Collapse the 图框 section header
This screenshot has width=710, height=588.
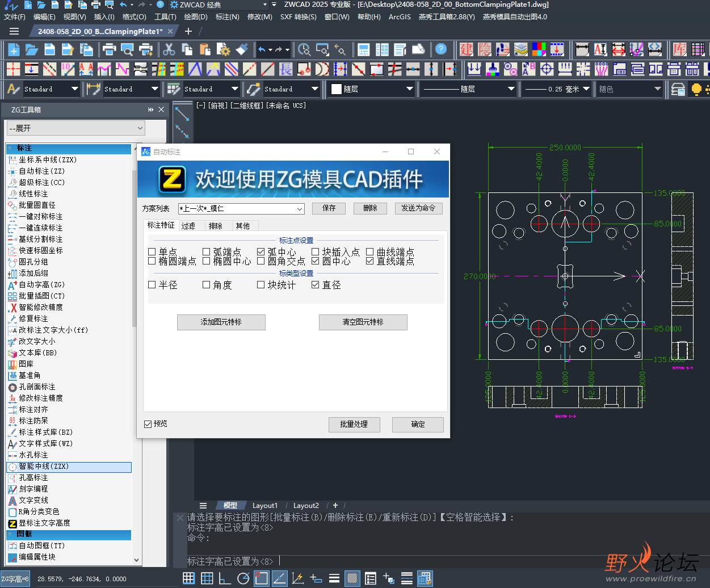pyautogui.click(x=69, y=534)
